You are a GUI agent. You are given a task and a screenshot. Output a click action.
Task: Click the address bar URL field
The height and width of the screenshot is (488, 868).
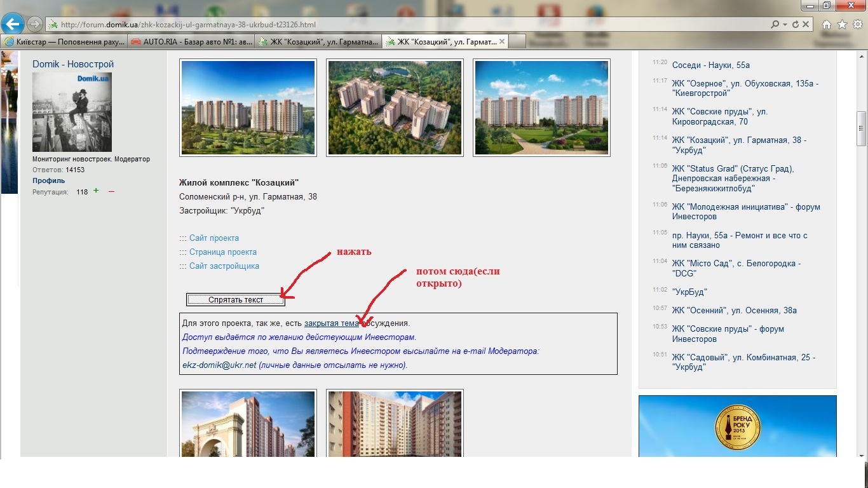point(407,25)
